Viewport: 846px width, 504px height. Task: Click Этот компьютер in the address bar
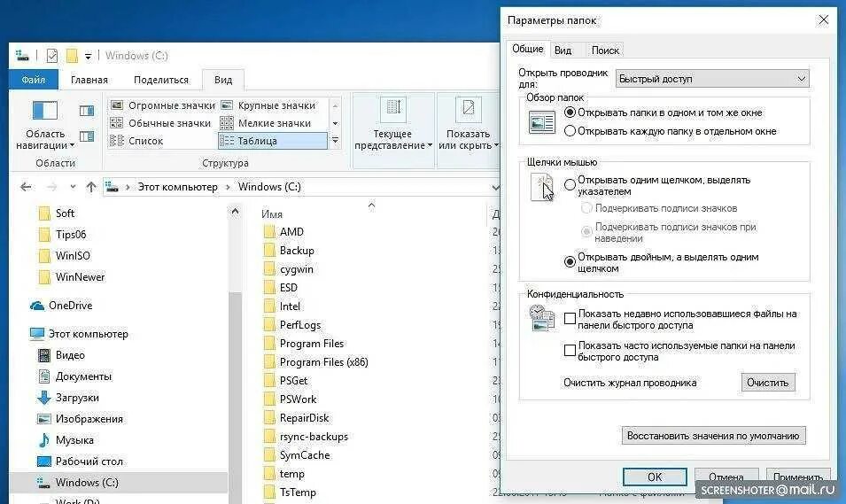point(177,187)
